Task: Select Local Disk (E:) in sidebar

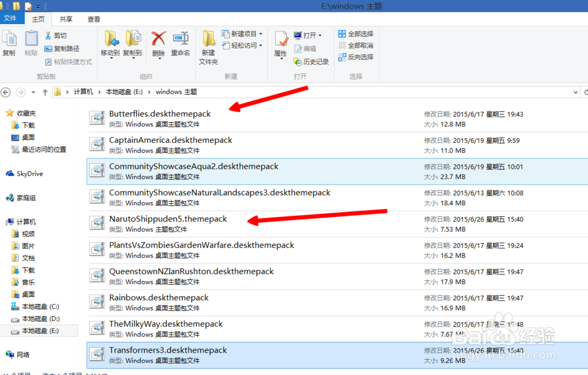Action: (x=40, y=331)
